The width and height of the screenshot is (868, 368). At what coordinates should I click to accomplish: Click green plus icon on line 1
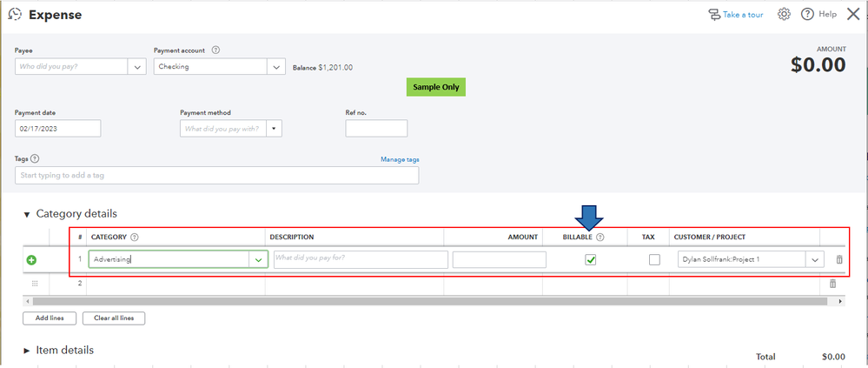[31, 259]
